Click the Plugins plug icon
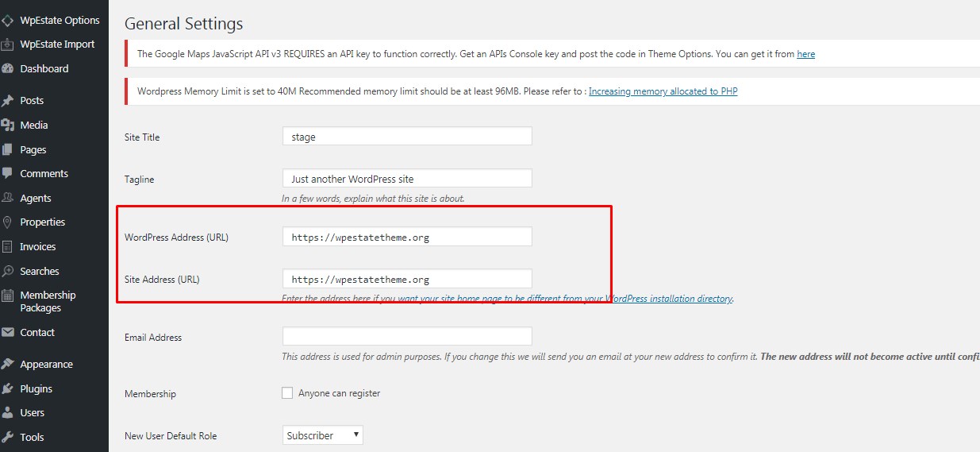This screenshot has width=980, height=452. click(8, 388)
